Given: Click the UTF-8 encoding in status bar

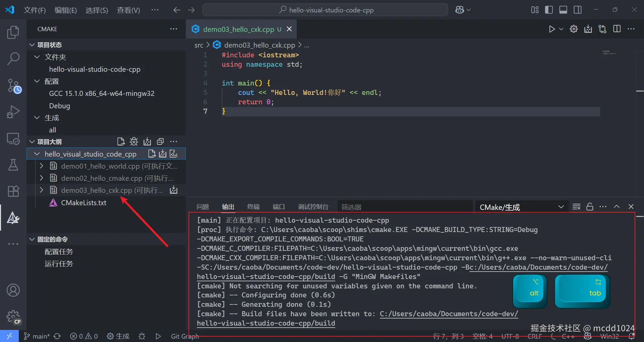Looking at the screenshot, I should 510,336.
